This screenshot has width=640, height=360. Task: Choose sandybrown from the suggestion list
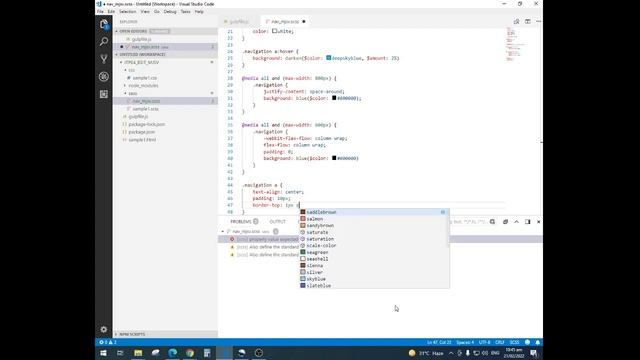tap(374, 225)
